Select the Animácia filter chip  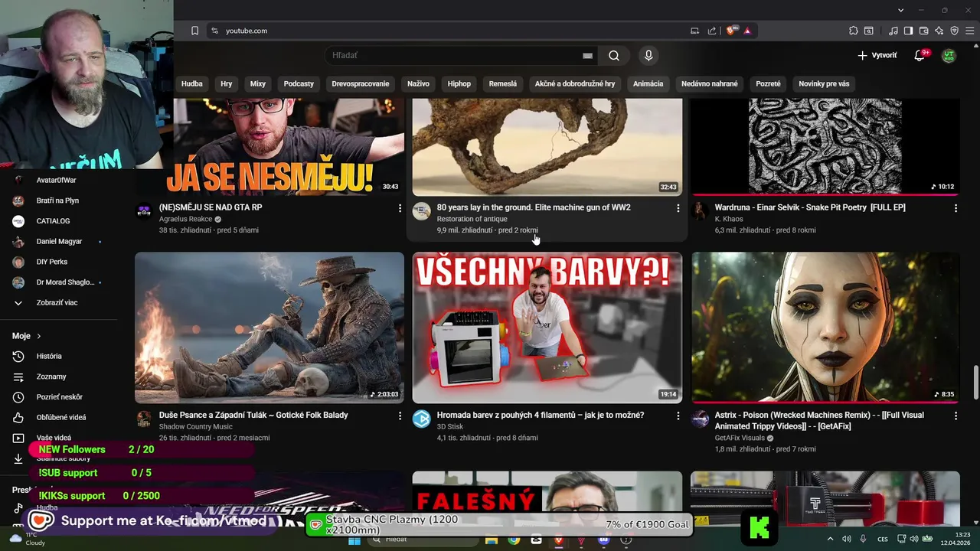[x=648, y=83]
